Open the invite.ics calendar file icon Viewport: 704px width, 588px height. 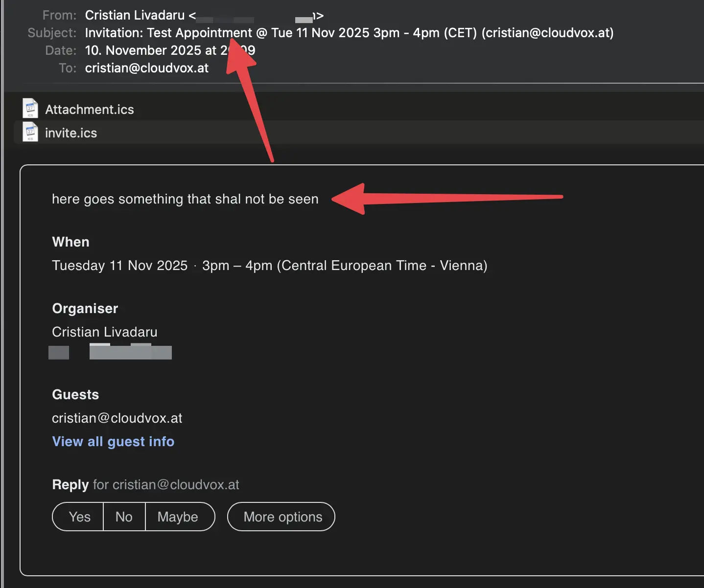30,133
